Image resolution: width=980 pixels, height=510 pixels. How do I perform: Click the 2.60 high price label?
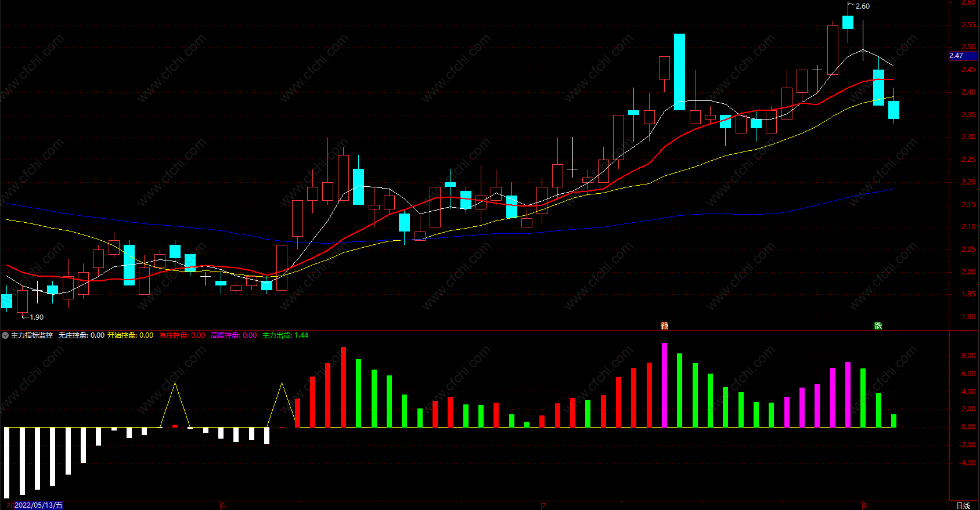pos(863,6)
